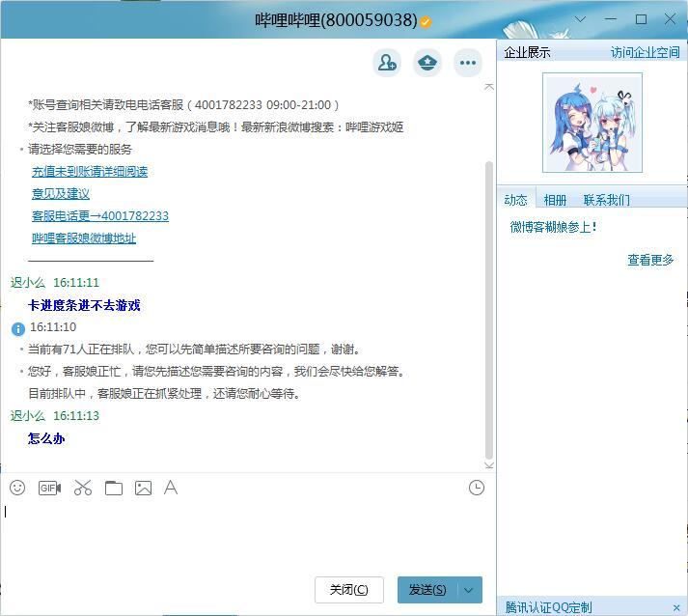Click the send image icon

[143, 488]
